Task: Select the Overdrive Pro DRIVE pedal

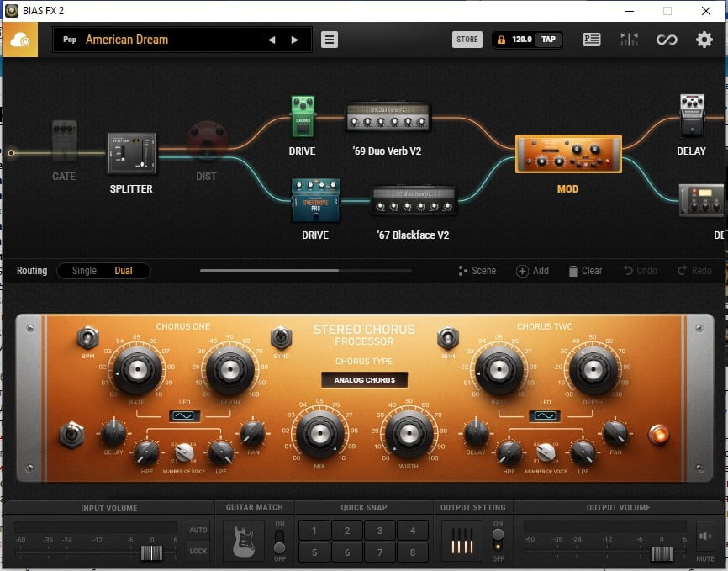Action: [x=316, y=200]
